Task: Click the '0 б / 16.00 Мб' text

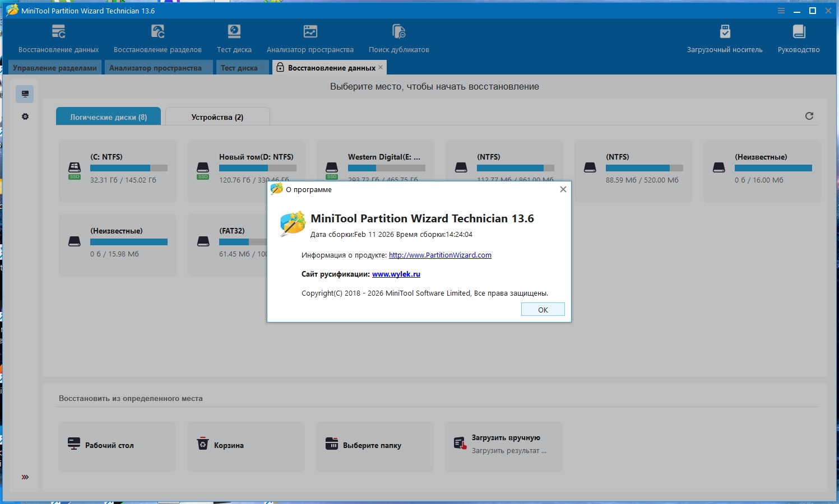Action: pos(759,180)
